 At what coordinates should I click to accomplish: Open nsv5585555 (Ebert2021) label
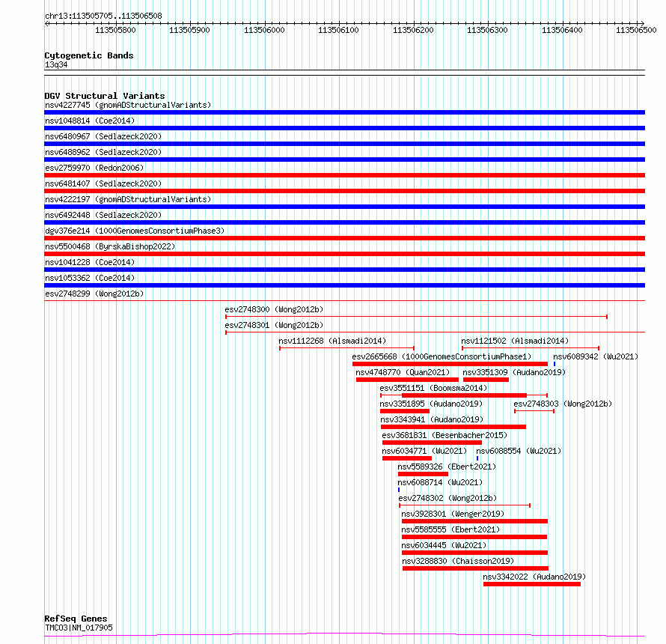(x=450, y=529)
